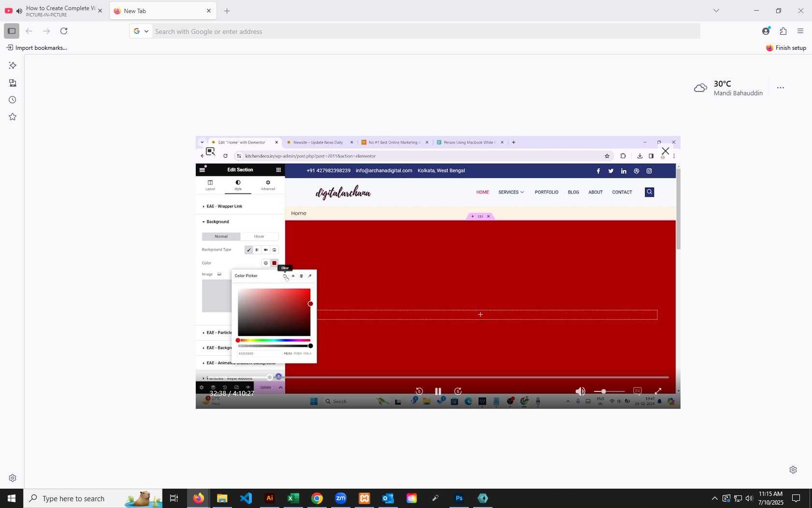Show hidden system tray icons
The height and width of the screenshot is (508, 812).
(x=714, y=498)
